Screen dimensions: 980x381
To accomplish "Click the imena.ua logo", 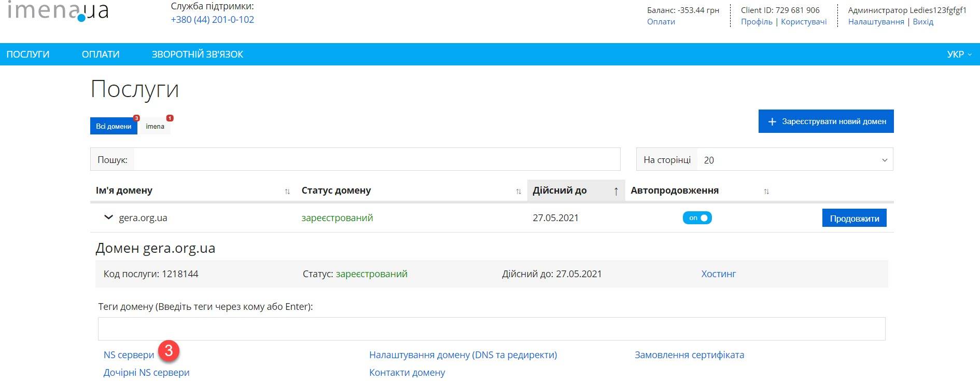I will coord(58,11).
